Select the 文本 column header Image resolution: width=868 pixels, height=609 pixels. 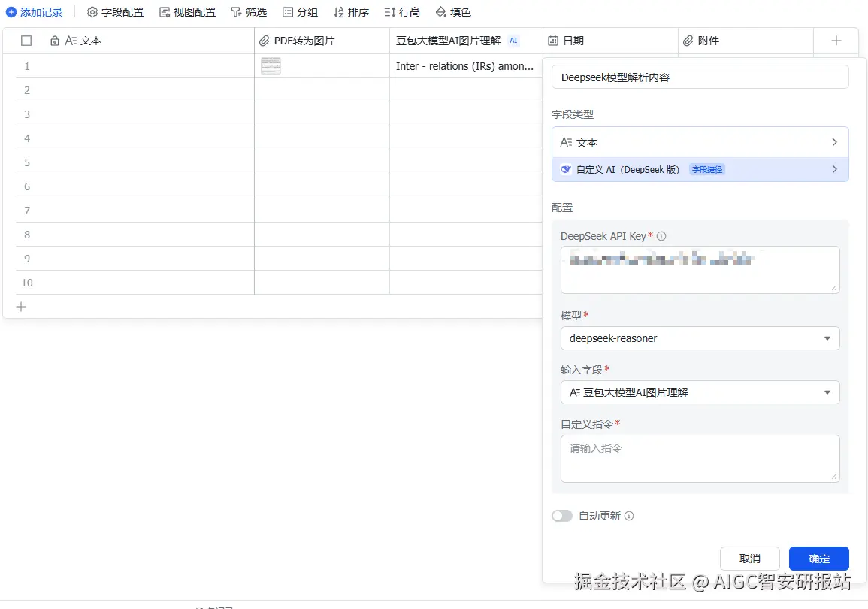(x=129, y=41)
